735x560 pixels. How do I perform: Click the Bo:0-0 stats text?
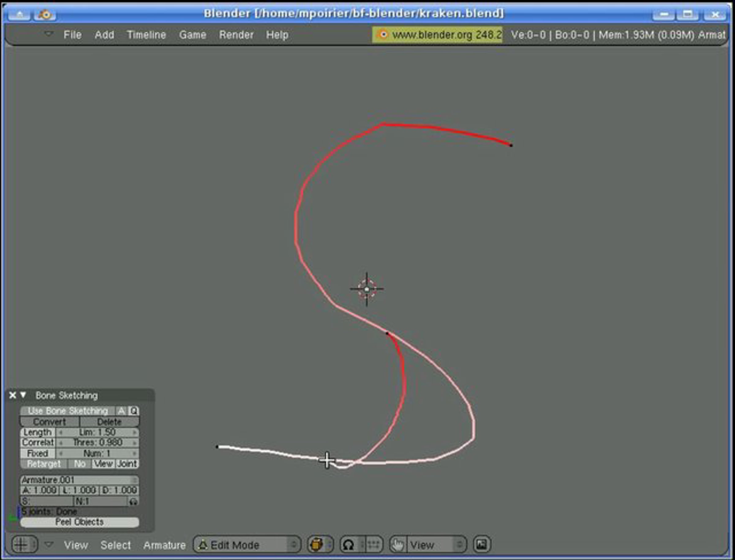pos(572,35)
